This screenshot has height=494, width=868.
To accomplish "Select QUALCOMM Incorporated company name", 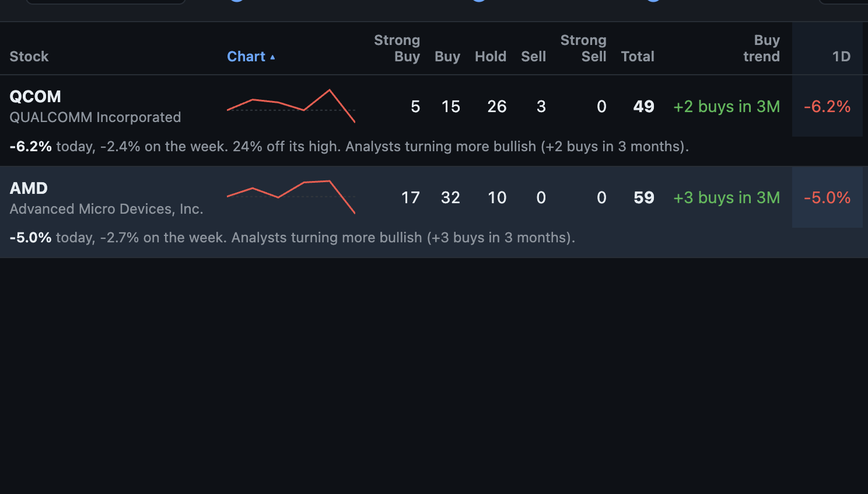I will 95,117.
